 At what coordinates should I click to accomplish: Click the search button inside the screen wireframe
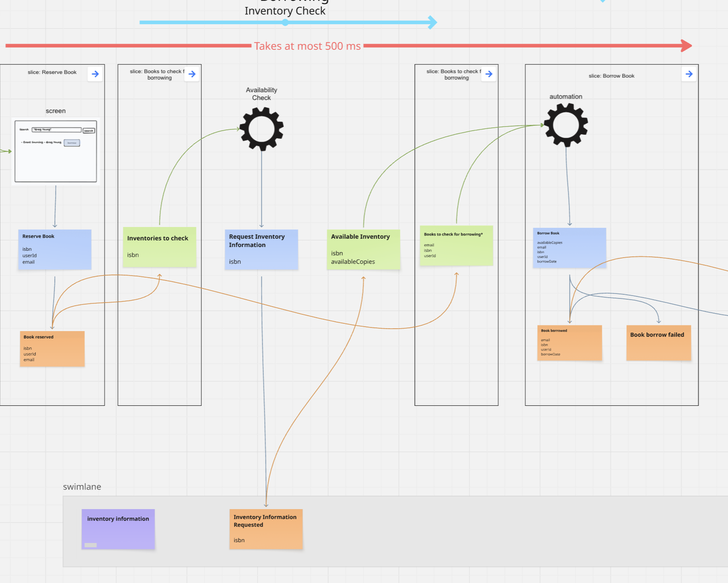click(88, 130)
